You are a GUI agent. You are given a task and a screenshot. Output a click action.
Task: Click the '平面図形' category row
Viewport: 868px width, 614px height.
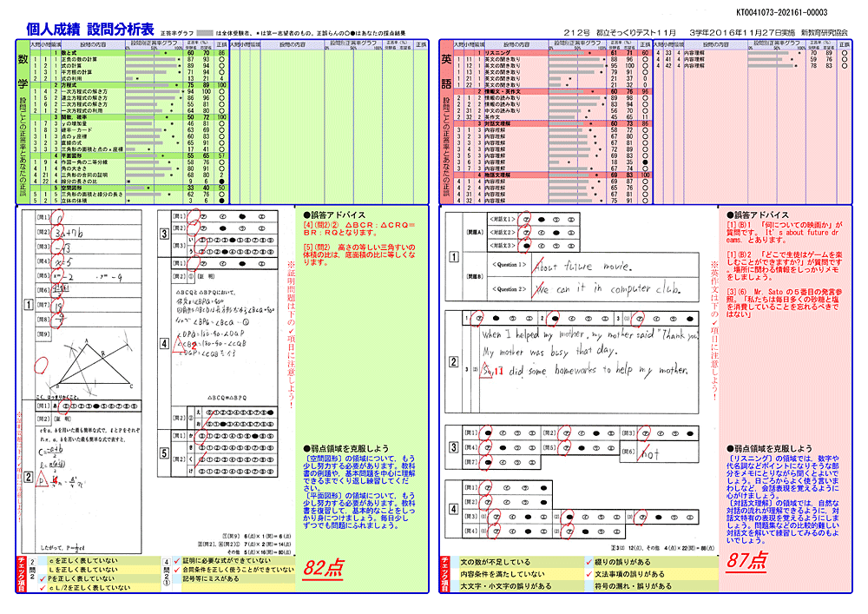(129, 155)
